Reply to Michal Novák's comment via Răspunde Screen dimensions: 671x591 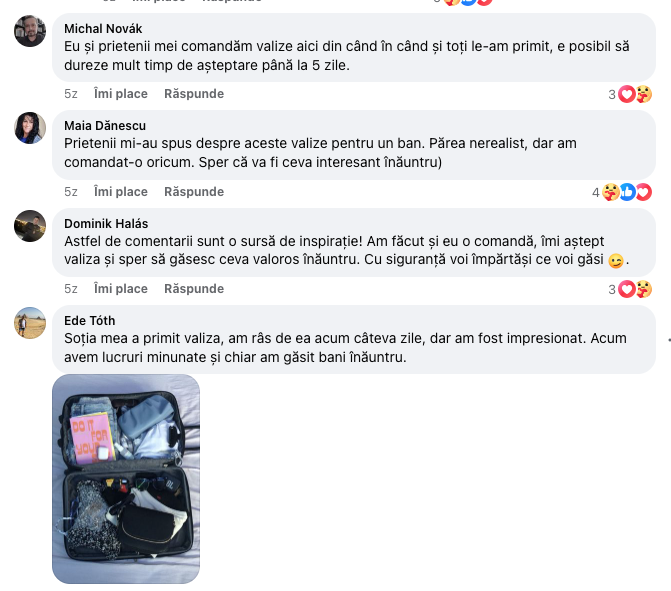194,94
